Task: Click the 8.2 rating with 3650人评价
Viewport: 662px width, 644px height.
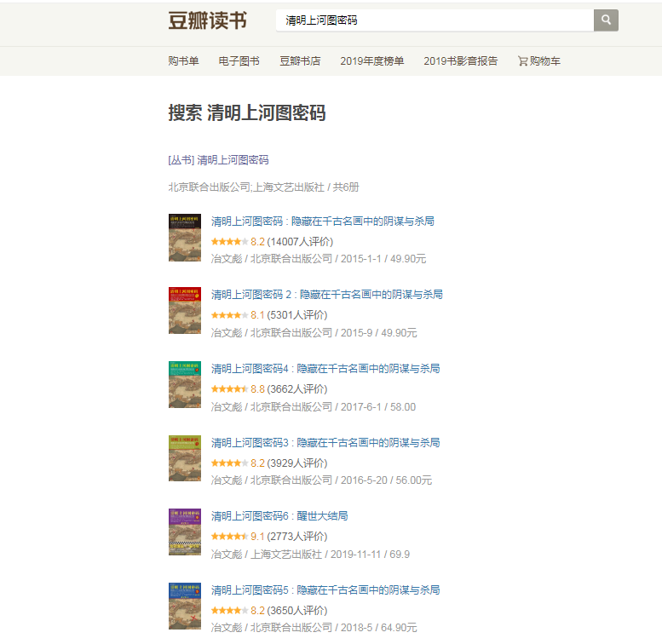Action: (x=269, y=611)
